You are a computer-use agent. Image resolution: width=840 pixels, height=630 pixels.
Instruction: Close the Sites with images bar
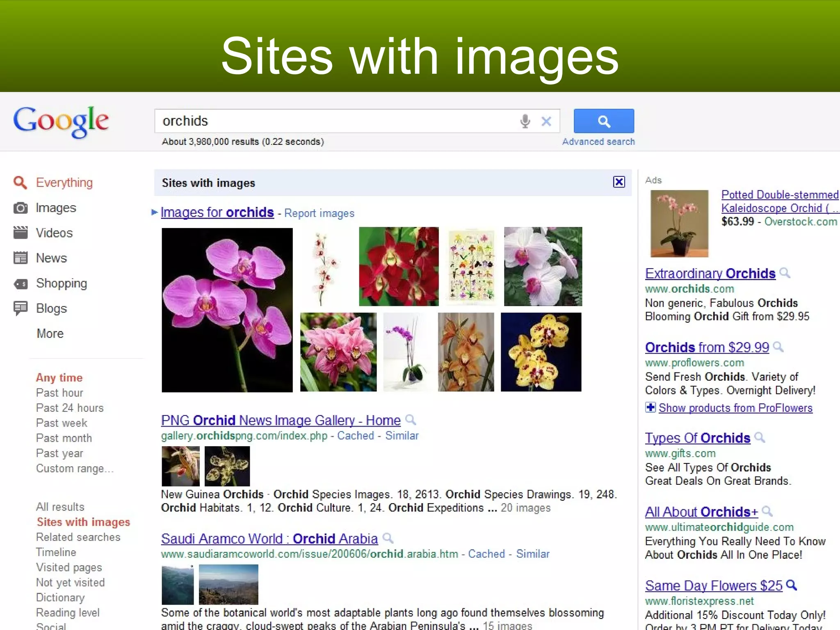pos(619,182)
